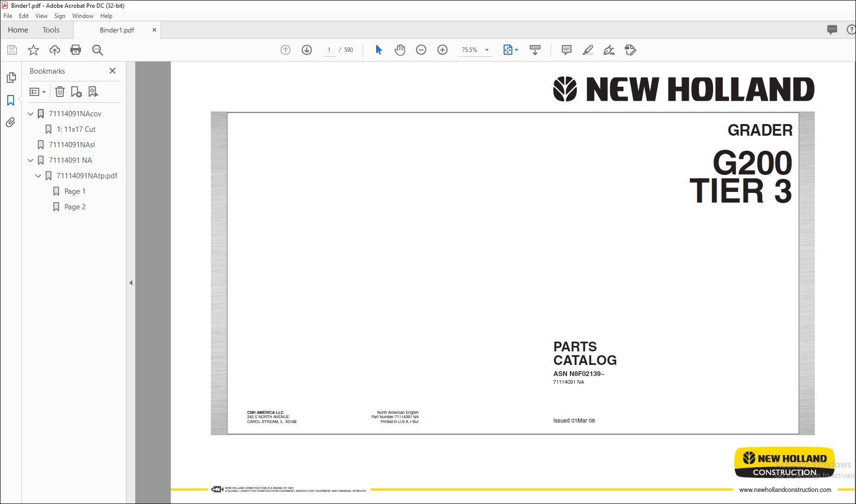Collapse the 71114091NAtp.pdf bookmark
This screenshot has width=856, height=504.
tap(38, 176)
